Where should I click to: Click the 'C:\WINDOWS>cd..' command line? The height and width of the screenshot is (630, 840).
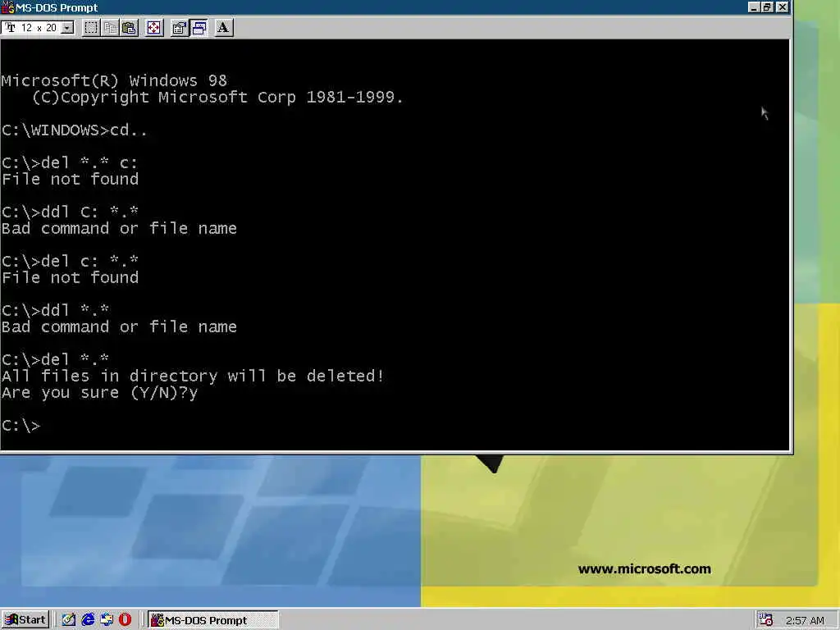coord(75,130)
